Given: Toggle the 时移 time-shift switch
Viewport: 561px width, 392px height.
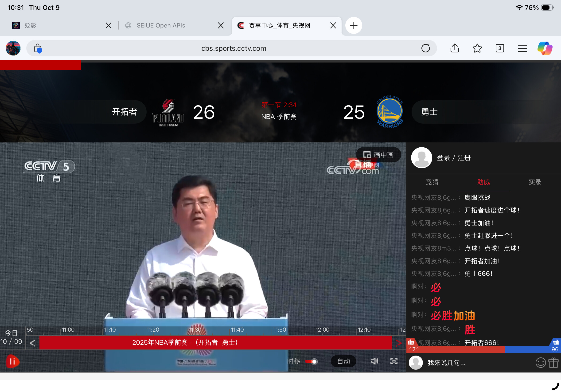Looking at the screenshot, I should tap(311, 361).
